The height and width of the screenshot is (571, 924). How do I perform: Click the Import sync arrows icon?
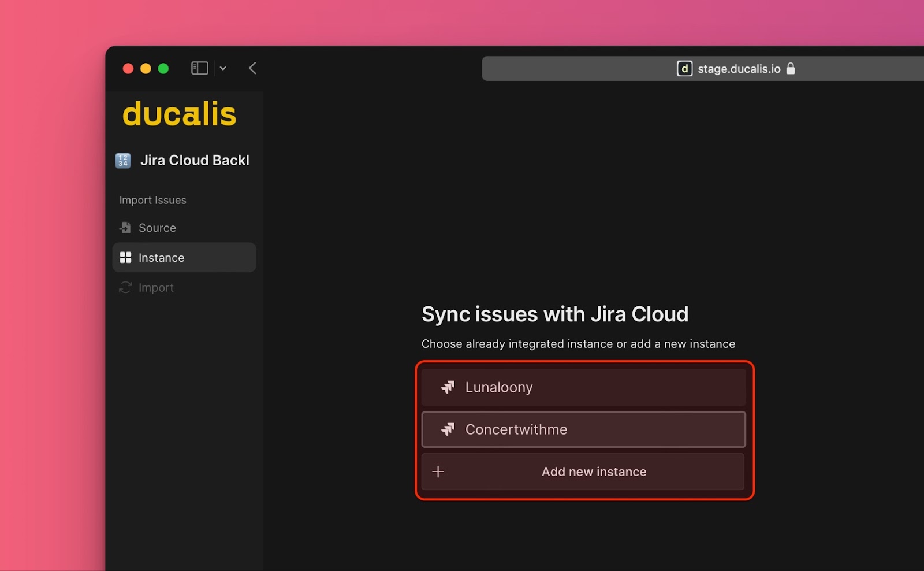[125, 287]
